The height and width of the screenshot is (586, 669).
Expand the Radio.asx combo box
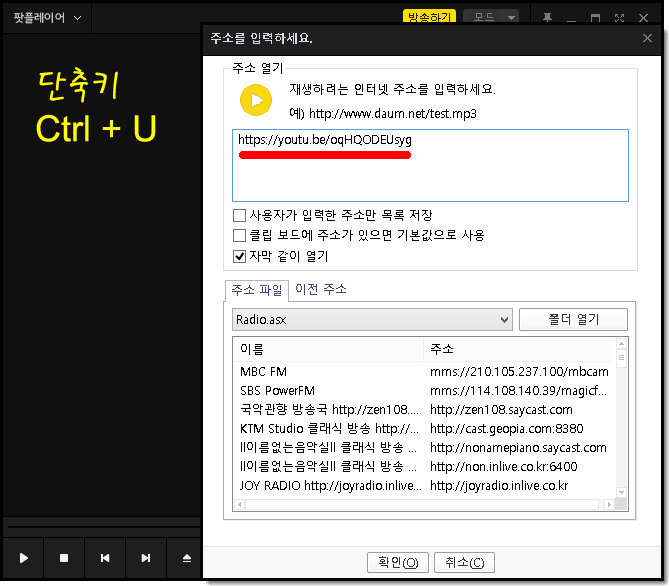(372, 319)
